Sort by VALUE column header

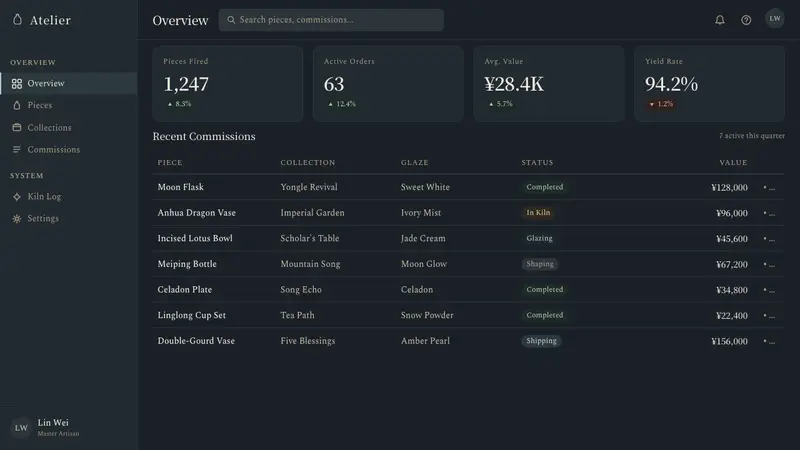[x=733, y=162]
